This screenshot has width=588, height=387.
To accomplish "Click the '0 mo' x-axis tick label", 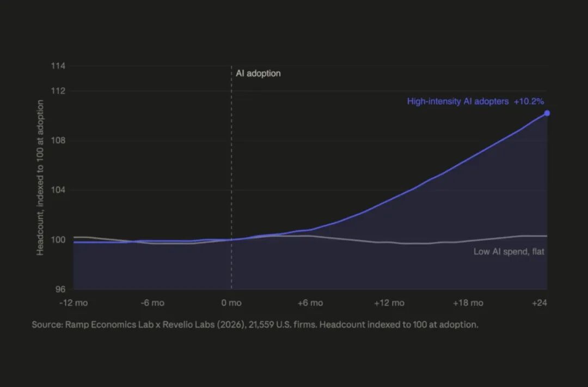I will point(231,303).
